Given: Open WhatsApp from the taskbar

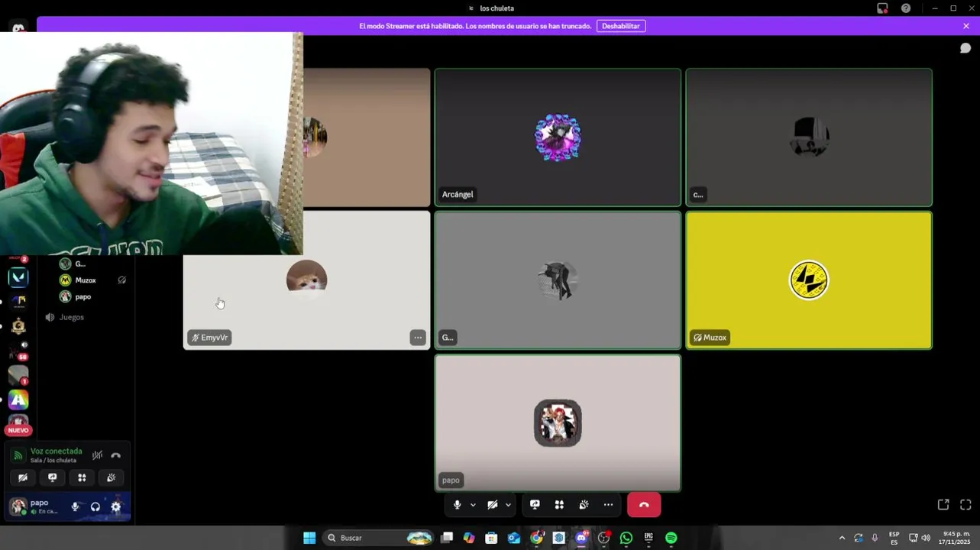Looking at the screenshot, I should [x=626, y=538].
